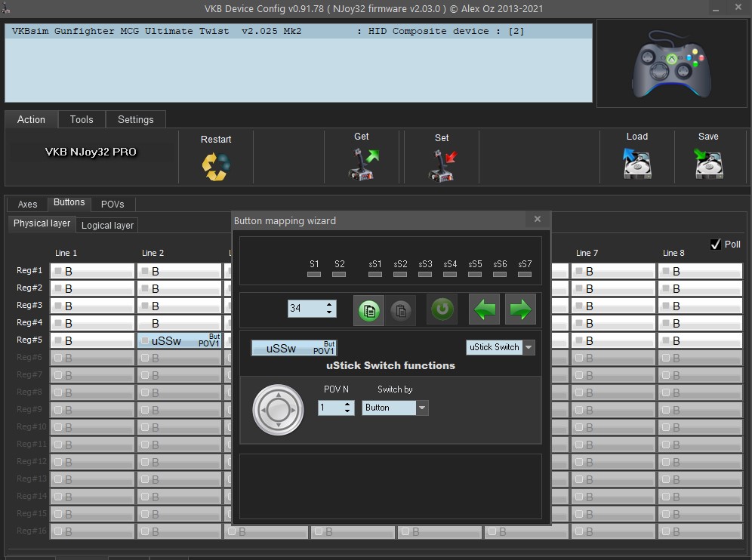
Task: Toggle the Poll checkbox
Action: tap(716, 245)
